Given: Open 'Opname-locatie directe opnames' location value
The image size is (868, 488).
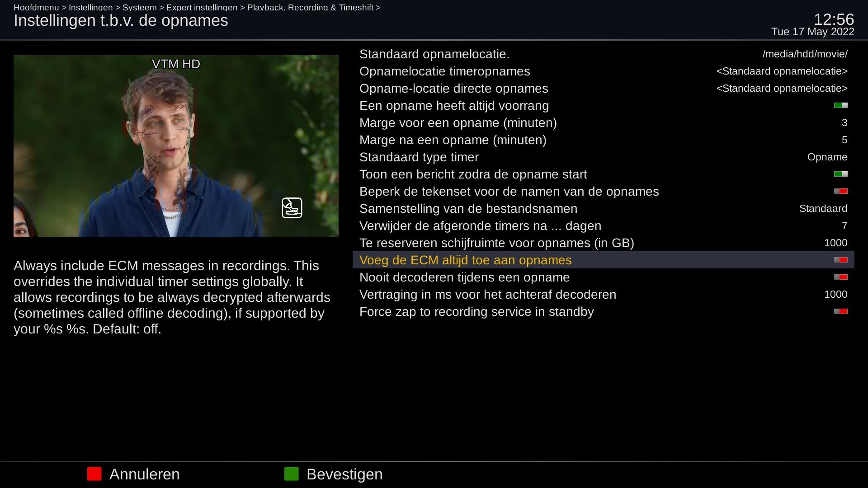Looking at the screenshot, I should click(782, 89).
